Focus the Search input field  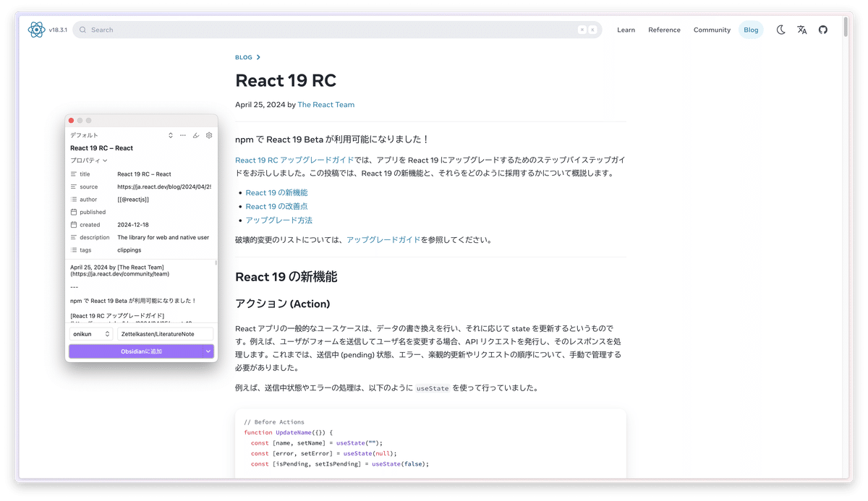[x=337, y=30]
